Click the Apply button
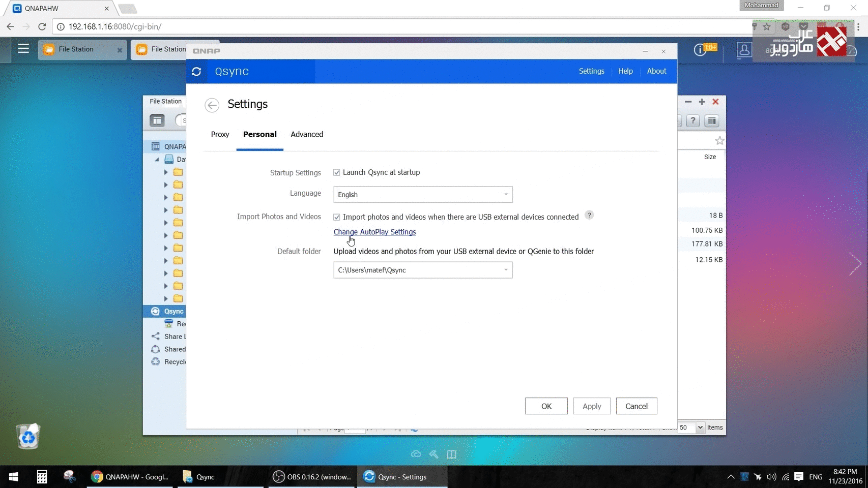 pyautogui.click(x=592, y=406)
